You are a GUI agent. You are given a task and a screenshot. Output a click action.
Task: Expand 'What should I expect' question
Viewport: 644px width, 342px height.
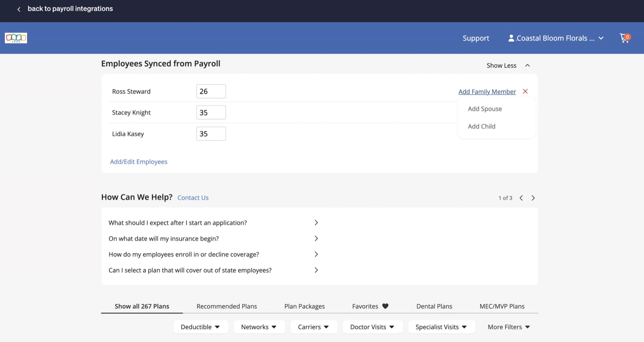tap(213, 222)
